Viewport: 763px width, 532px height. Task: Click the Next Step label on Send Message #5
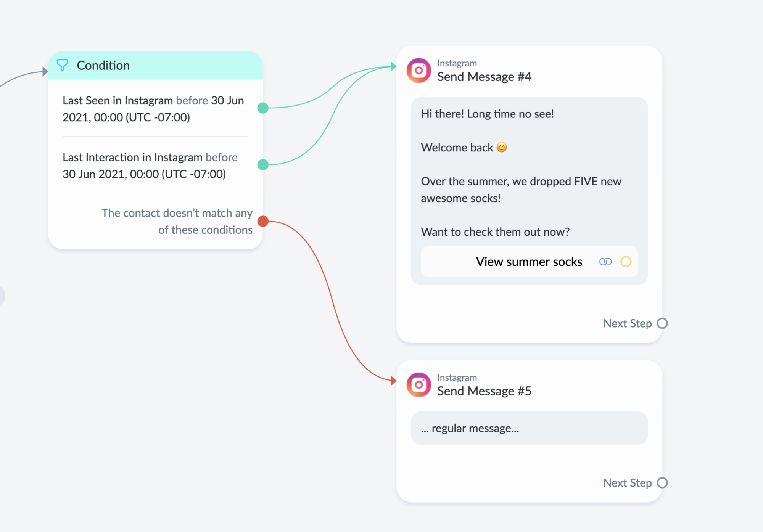[628, 482]
